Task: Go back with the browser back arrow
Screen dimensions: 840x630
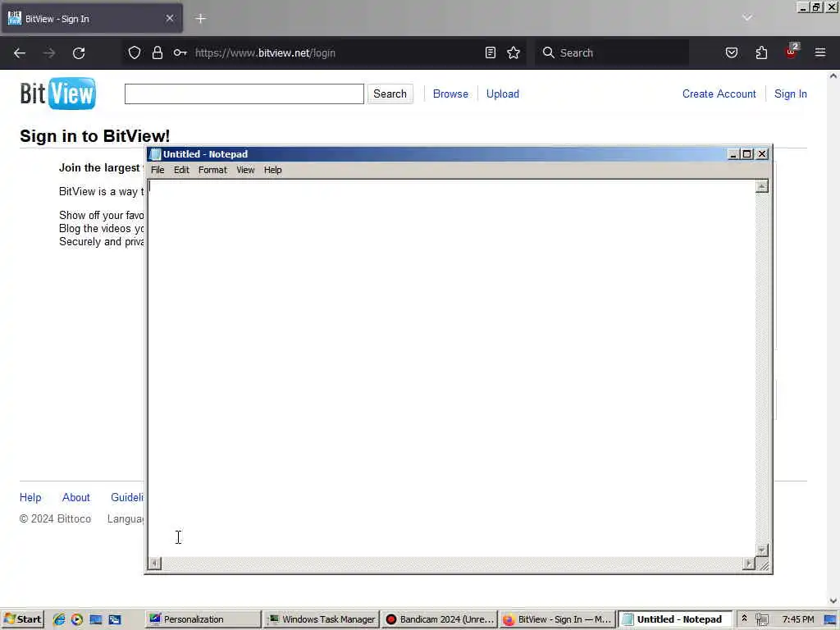Action: click(20, 53)
